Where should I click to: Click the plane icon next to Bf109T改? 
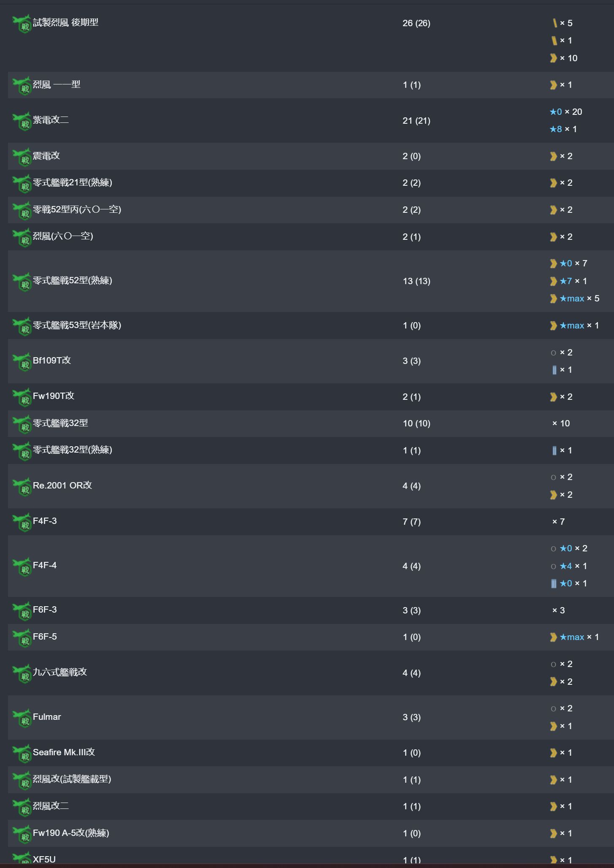pyautogui.click(x=22, y=361)
